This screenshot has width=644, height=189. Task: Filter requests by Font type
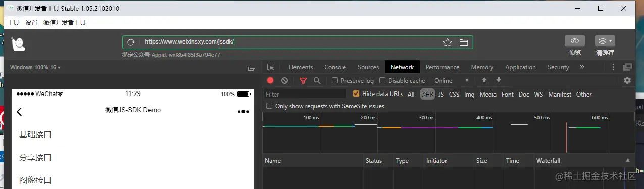pyautogui.click(x=508, y=94)
